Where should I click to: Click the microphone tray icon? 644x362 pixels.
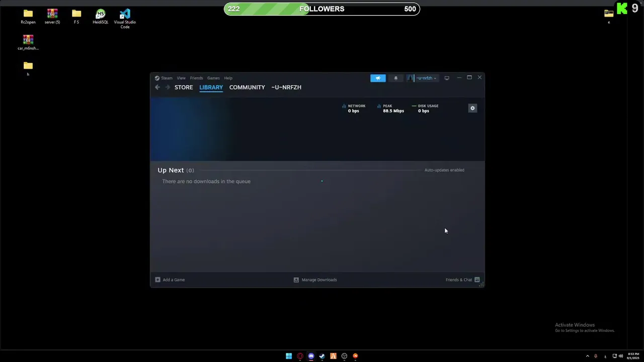click(596, 356)
